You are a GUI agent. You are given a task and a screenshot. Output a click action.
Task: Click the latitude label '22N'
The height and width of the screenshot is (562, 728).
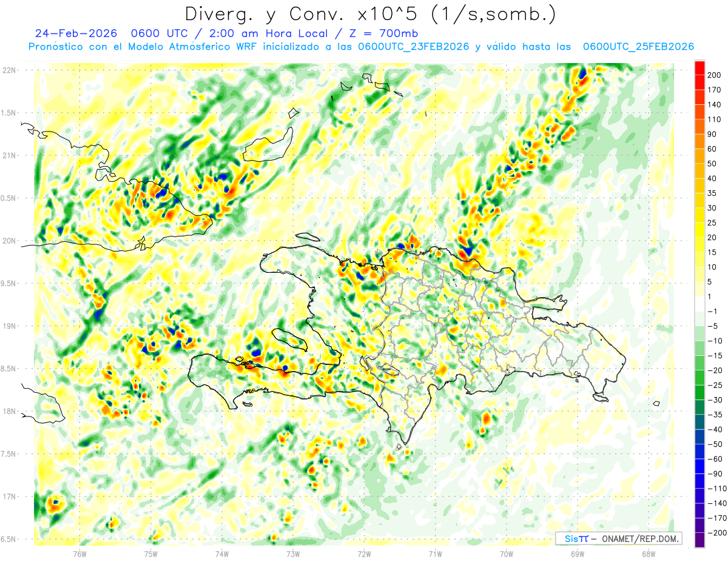point(8,70)
